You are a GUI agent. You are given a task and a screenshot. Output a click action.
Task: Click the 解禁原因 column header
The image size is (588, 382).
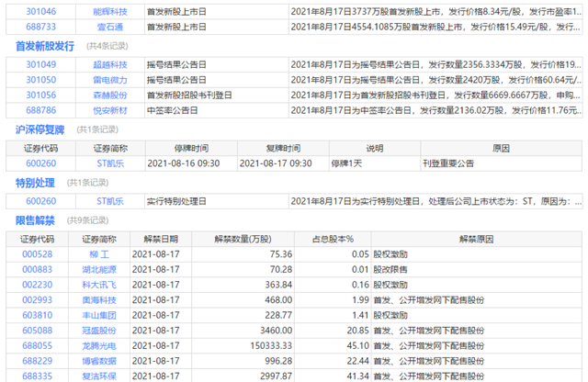click(x=476, y=239)
